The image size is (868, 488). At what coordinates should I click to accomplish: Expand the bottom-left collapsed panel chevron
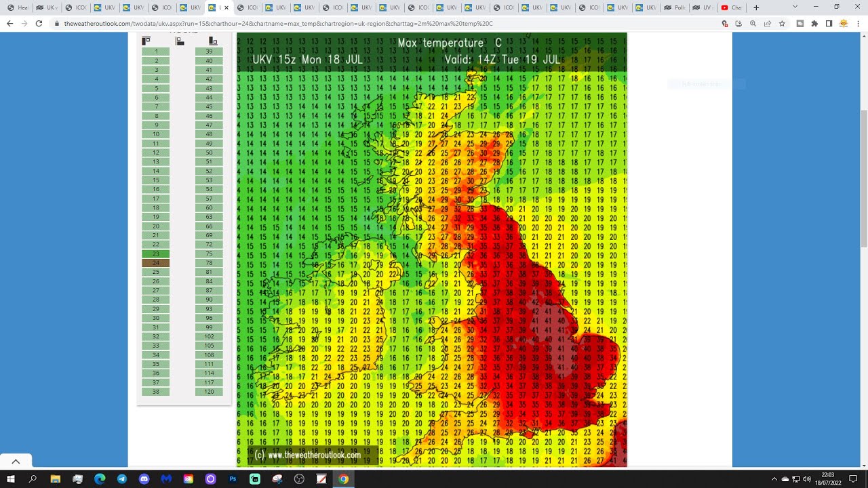[16, 462]
